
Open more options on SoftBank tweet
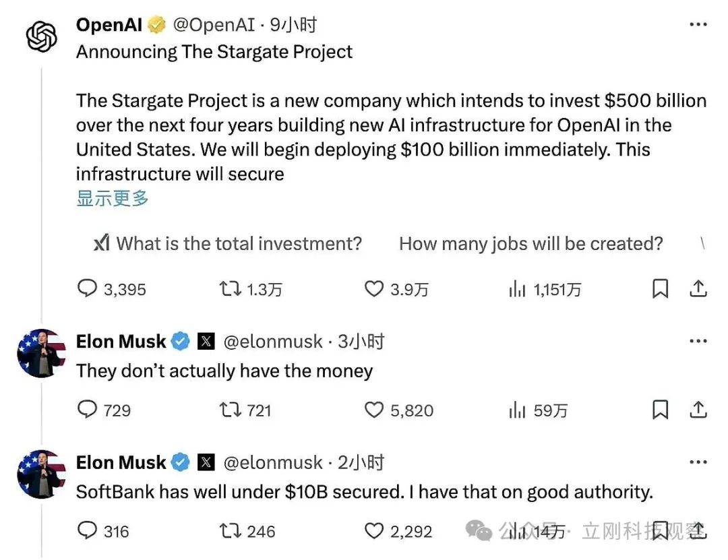698,462
